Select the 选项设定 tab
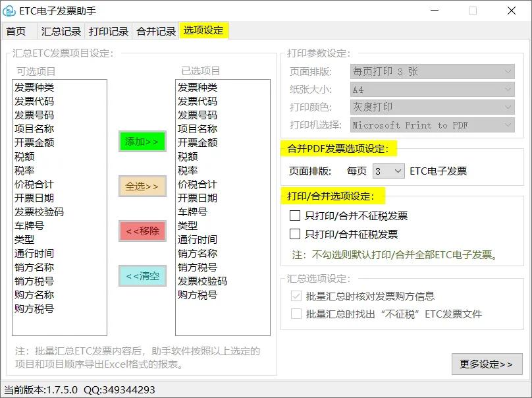Screen dimensions: 532x398 point(203,30)
